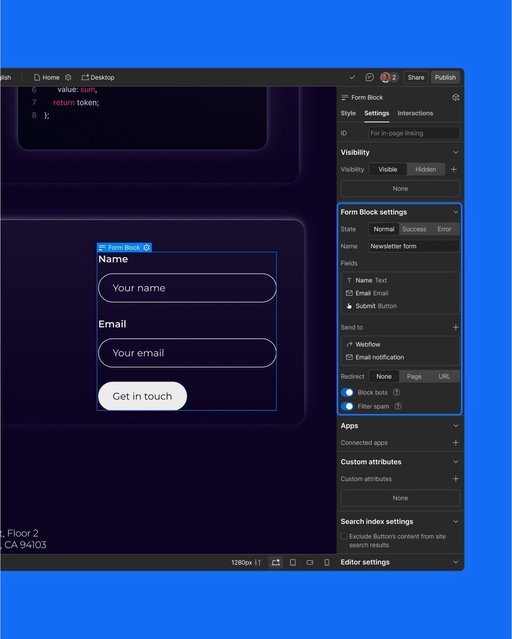Set Redirect to None
Screen dimensions: 512x639
click(384, 377)
